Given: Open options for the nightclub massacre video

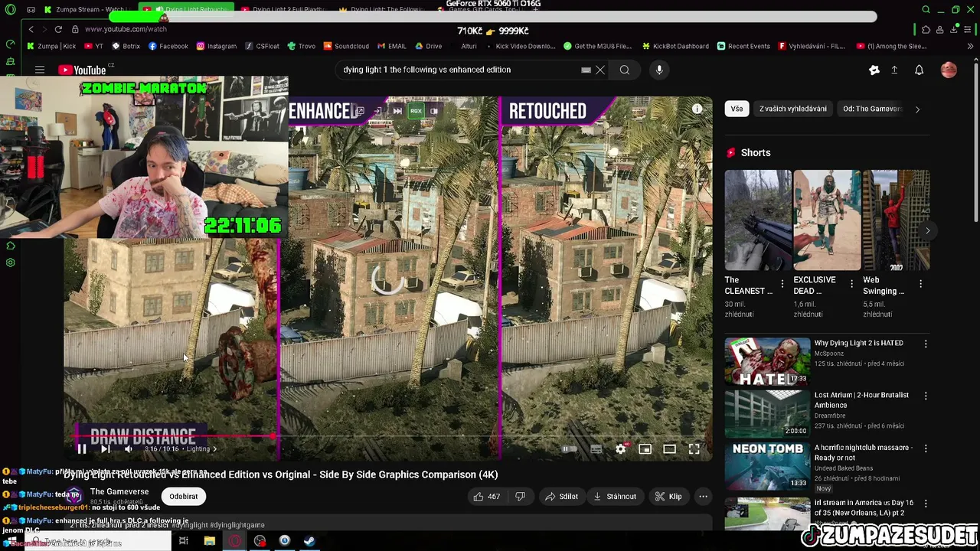Looking at the screenshot, I should tap(926, 448).
